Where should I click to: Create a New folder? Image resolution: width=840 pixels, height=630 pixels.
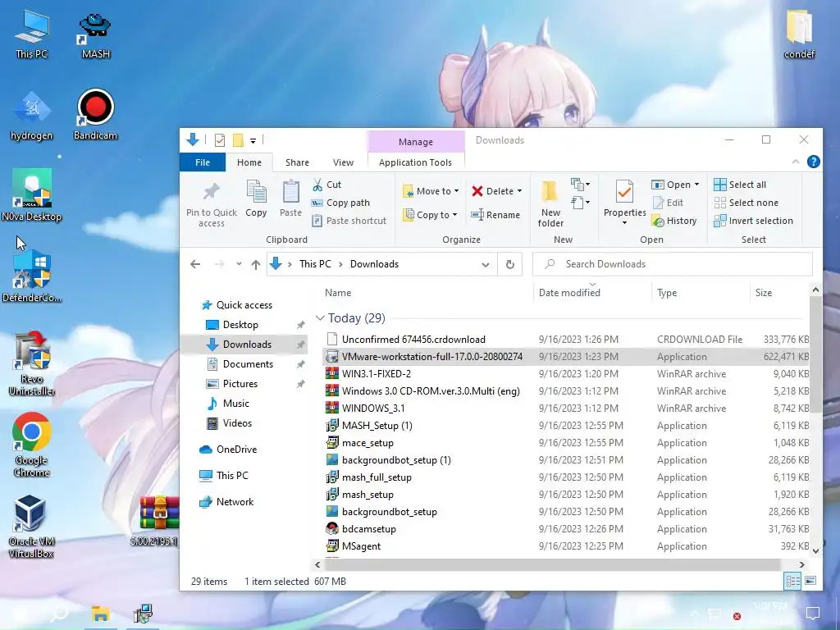(x=550, y=203)
